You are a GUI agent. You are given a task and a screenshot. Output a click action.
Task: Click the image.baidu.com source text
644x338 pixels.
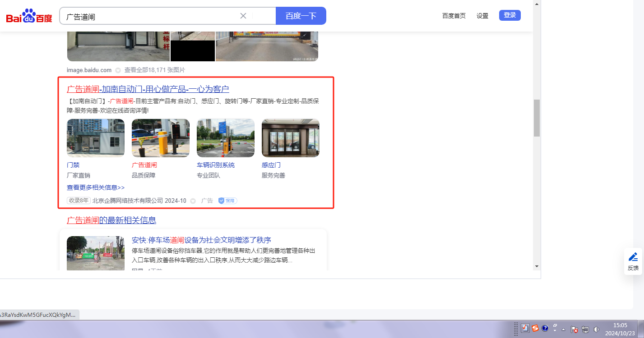click(x=89, y=70)
